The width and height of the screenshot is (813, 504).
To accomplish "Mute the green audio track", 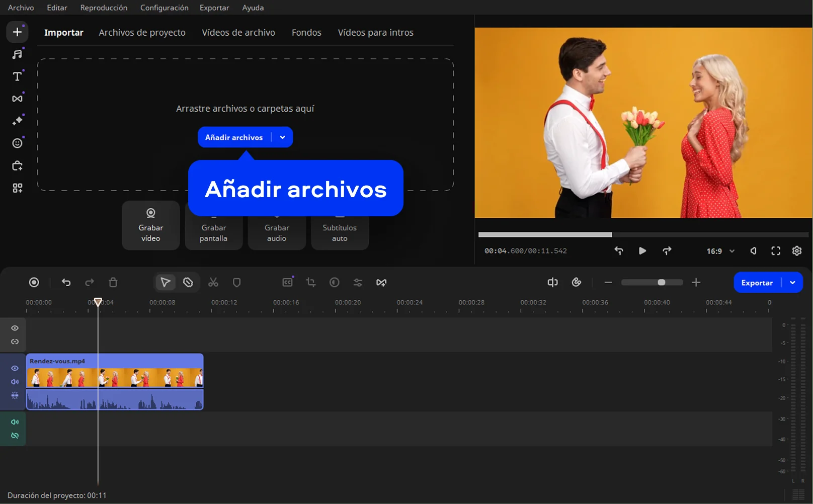I will click(15, 422).
